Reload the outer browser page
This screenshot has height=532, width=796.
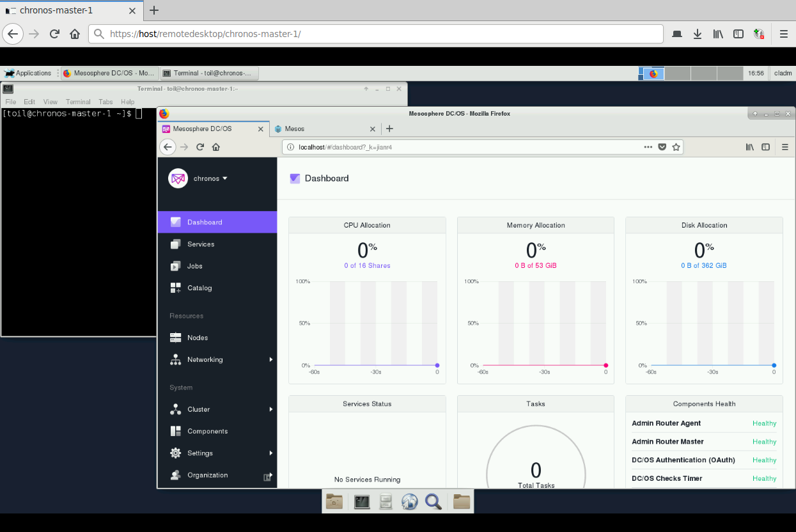tap(55, 34)
